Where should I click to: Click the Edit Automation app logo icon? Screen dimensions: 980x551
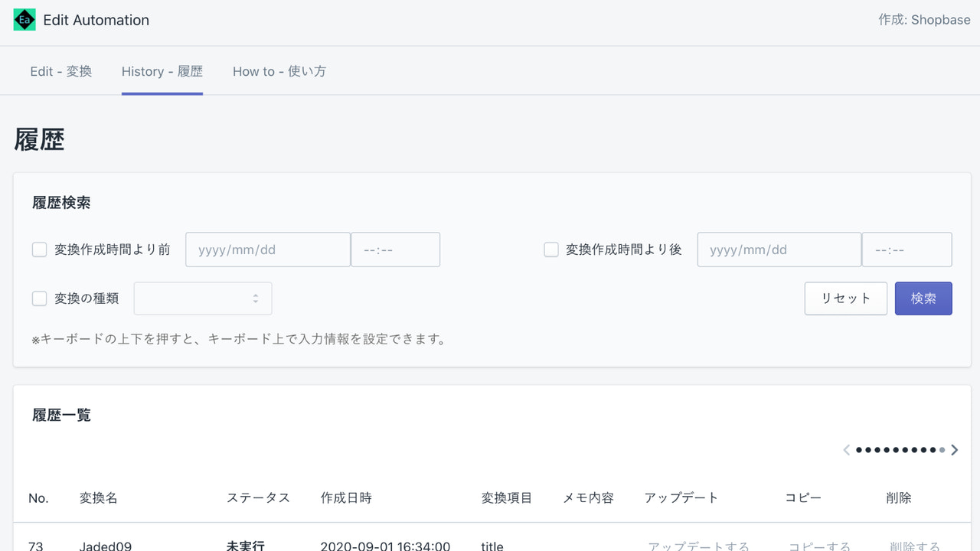click(x=24, y=19)
